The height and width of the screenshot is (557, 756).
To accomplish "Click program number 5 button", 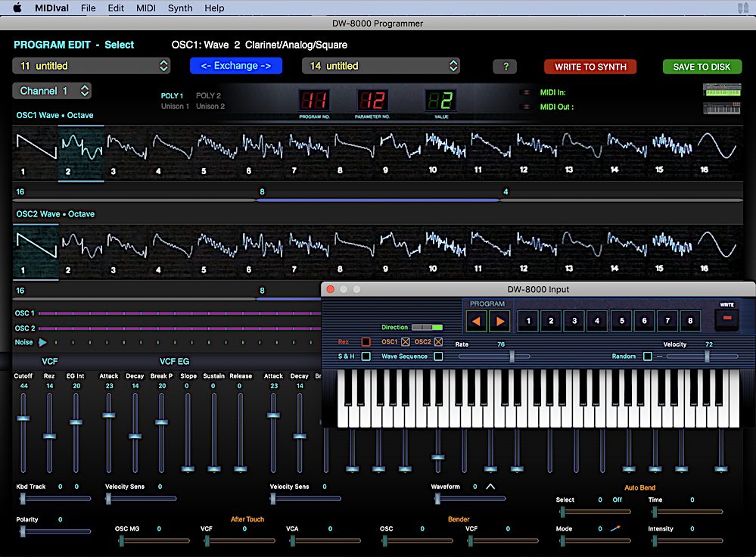I will (x=621, y=321).
